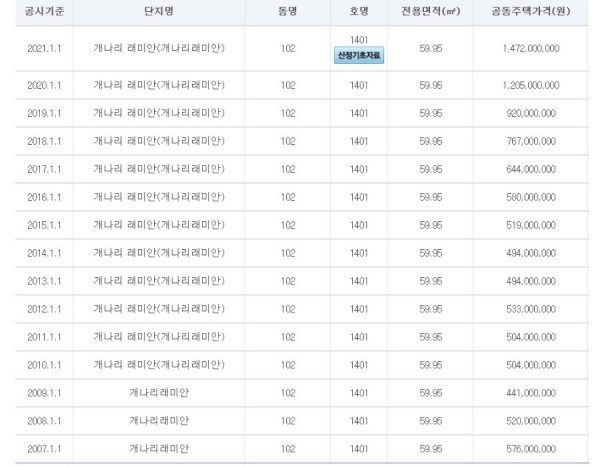This screenshot has height=466, width=600.
Task: Click the 2007.1.1 date cell
Action: (x=44, y=448)
